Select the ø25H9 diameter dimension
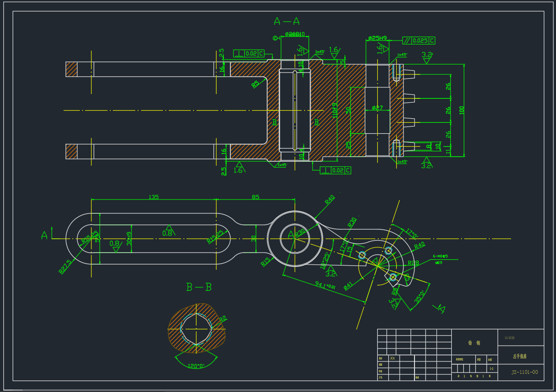This screenshot has width=556, height=392. coord(377,38)
